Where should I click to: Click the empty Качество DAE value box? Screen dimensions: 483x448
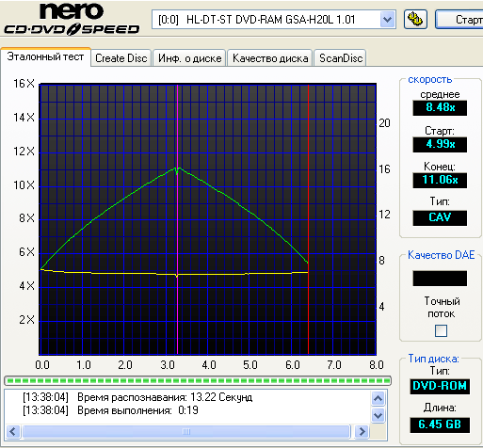(x=440, y=279)
